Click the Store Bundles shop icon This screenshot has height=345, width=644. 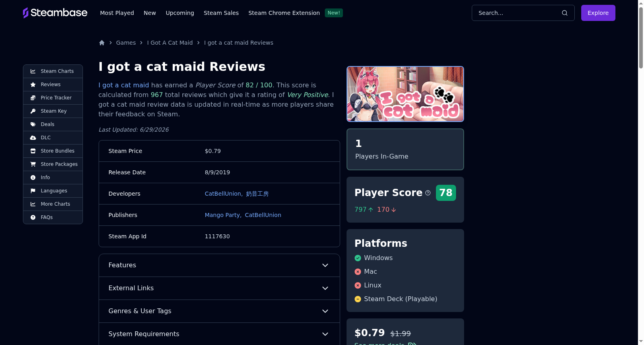33,151
